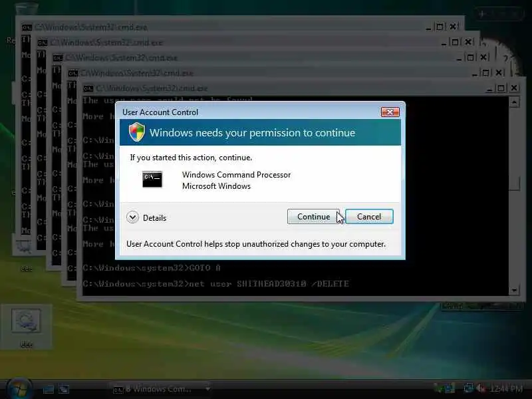Click the cmd title icon of third cmd.exe window from back
Image resolution: width=532 pixels, height=399 pixels.
(x=58, y=58)
